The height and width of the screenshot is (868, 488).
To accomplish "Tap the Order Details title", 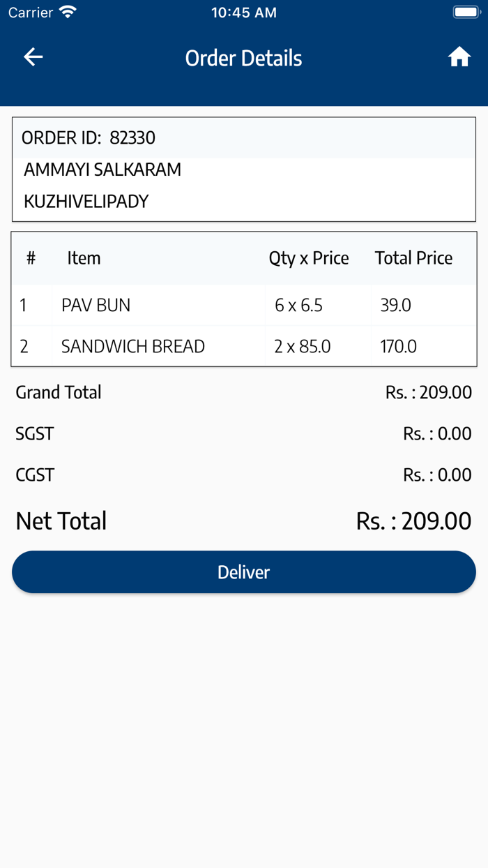I will (243, 58).
